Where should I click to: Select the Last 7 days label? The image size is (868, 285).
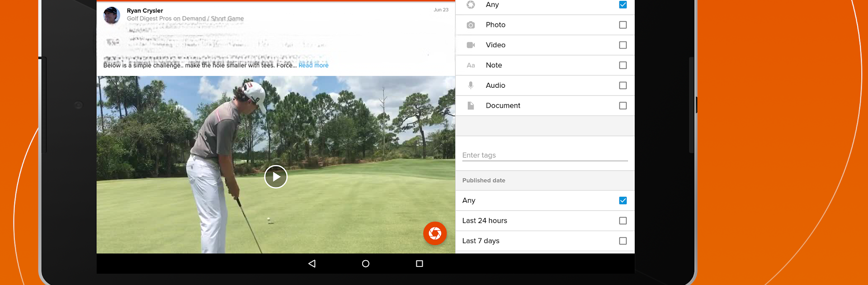click(481, 241)
